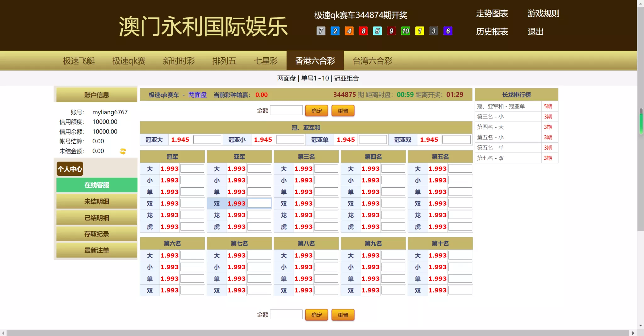Click the 确定 button to confirm bet
Screen dimensions: 644x336
pos(316,110)
